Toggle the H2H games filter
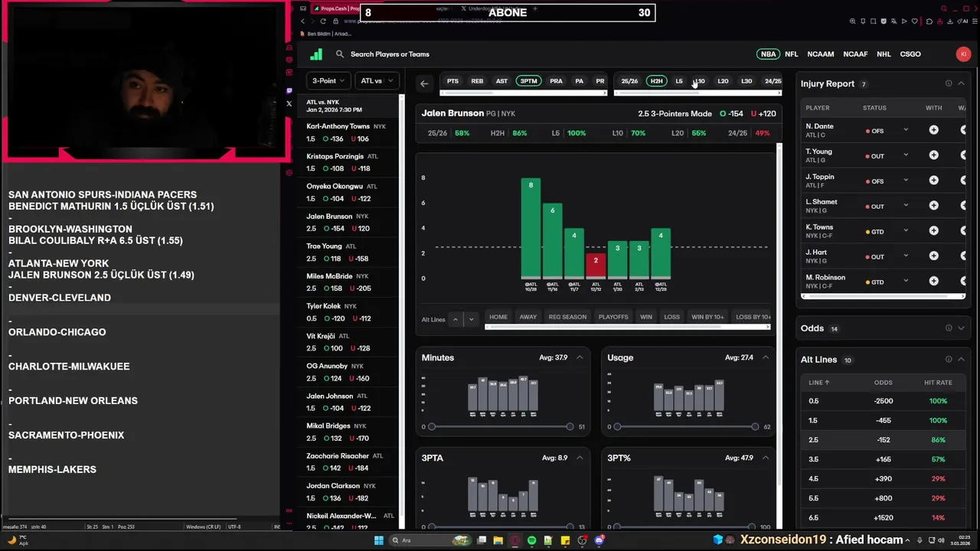980x551 pixels. tap(656, 81)
